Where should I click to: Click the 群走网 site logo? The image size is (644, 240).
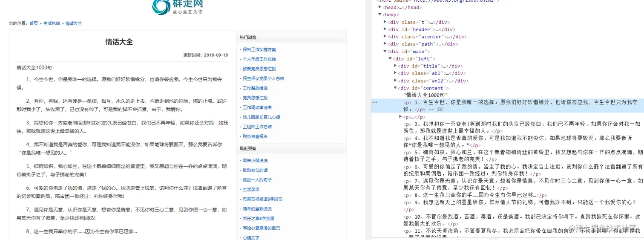pos(178,7)
